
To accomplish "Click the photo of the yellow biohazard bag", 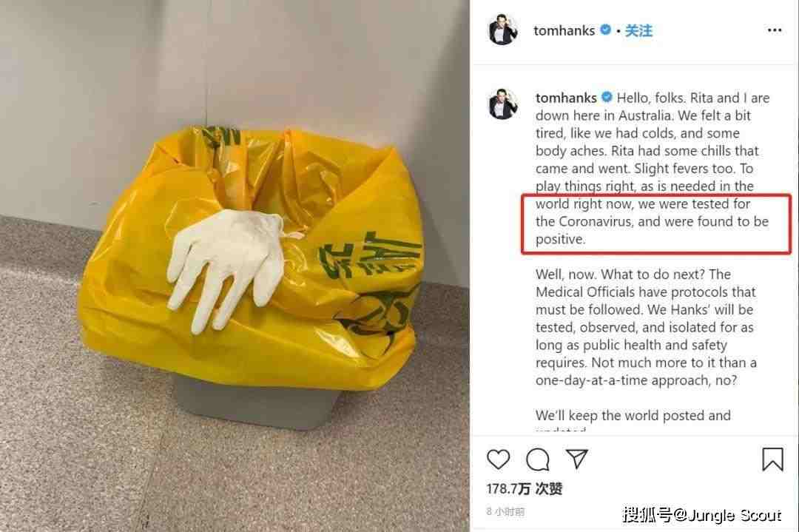I will coord(235,266).
